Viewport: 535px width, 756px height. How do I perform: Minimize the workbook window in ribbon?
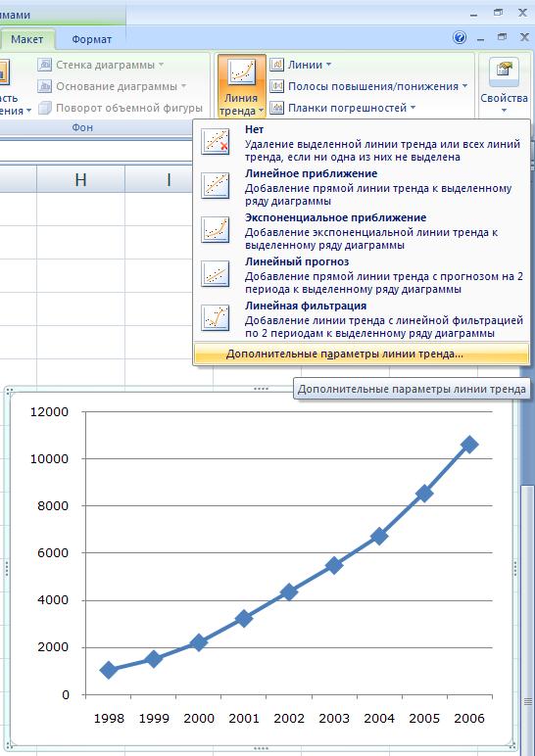pos(480,37)
